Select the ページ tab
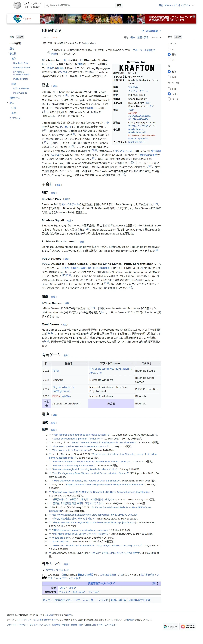203x644 pixels. [x=45, y=38]
